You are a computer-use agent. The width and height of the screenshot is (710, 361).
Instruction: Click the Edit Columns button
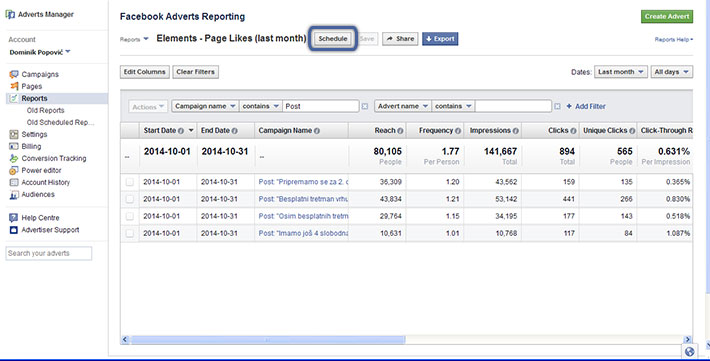145,72
